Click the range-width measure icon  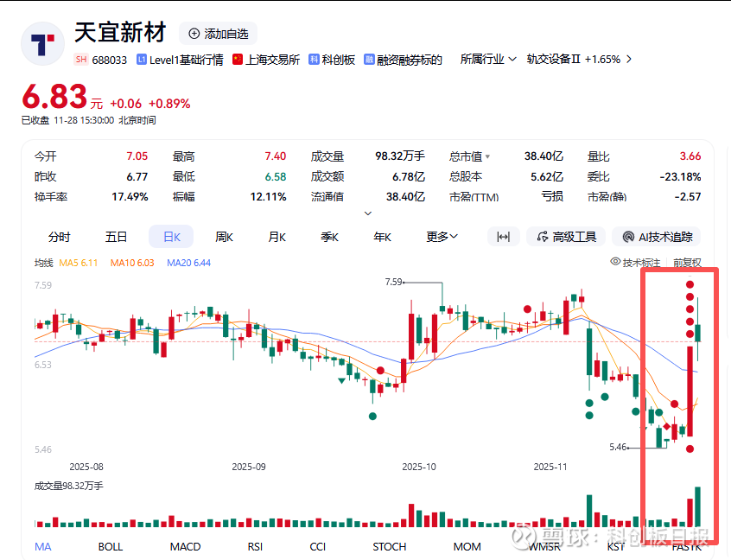tap(504, 237)
